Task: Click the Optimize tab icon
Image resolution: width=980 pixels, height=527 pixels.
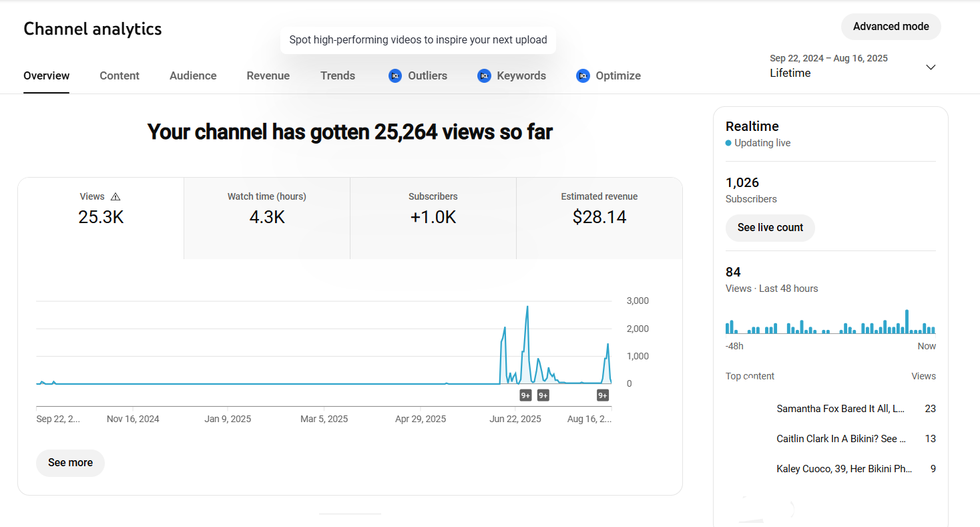Action: coord(583,76)
